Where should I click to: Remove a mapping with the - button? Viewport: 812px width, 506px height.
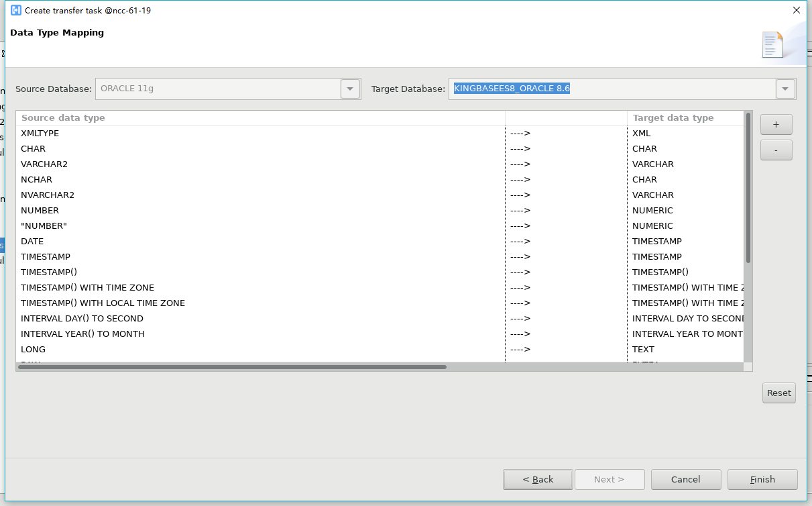[776, 150]
